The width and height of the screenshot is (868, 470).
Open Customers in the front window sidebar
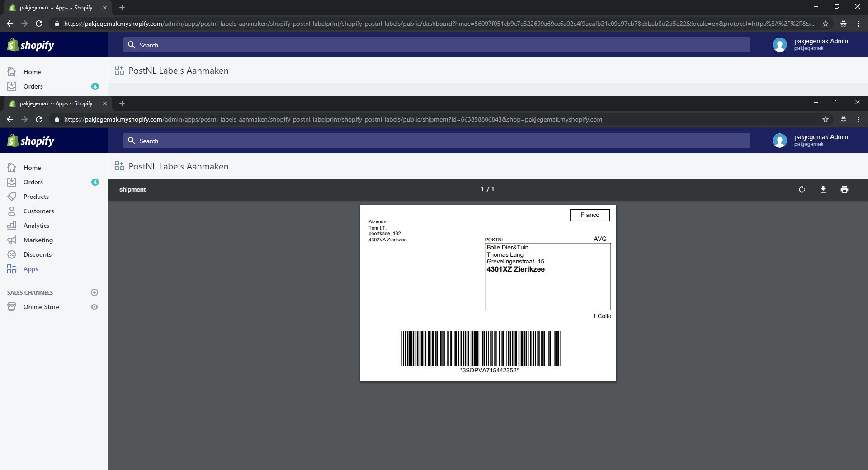click(38, 211)
